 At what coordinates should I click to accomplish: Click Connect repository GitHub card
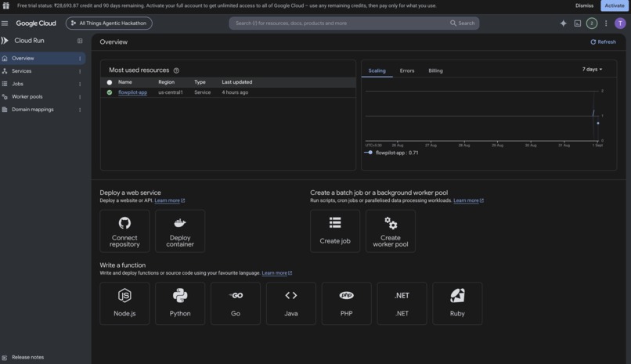[x=124, y=231]
